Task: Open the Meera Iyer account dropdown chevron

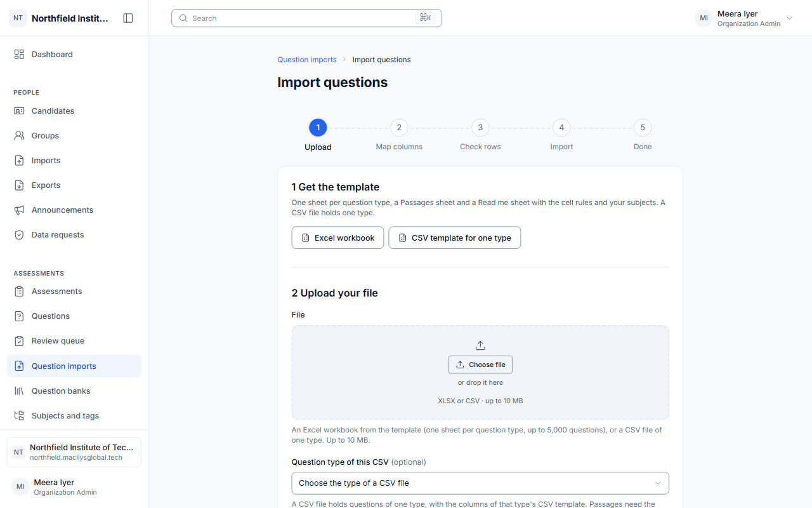Action: point(789,18)
